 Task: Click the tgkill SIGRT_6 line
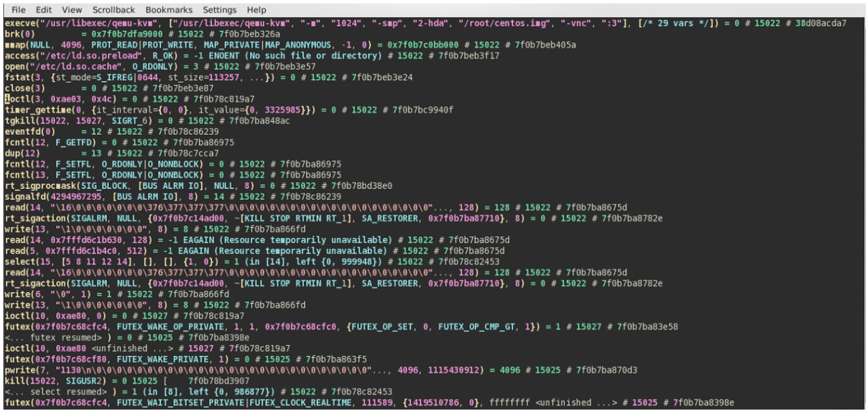pos(147,120)
